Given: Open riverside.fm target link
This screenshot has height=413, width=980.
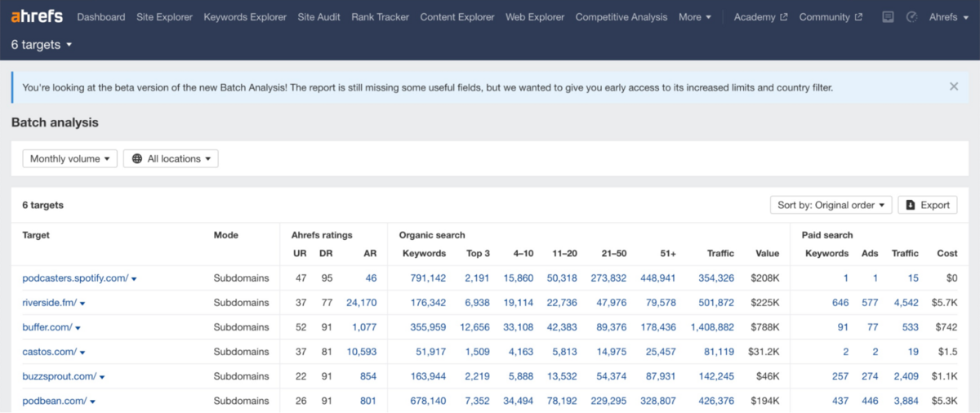Looking at the screenshot, I should tap(49, 303).
